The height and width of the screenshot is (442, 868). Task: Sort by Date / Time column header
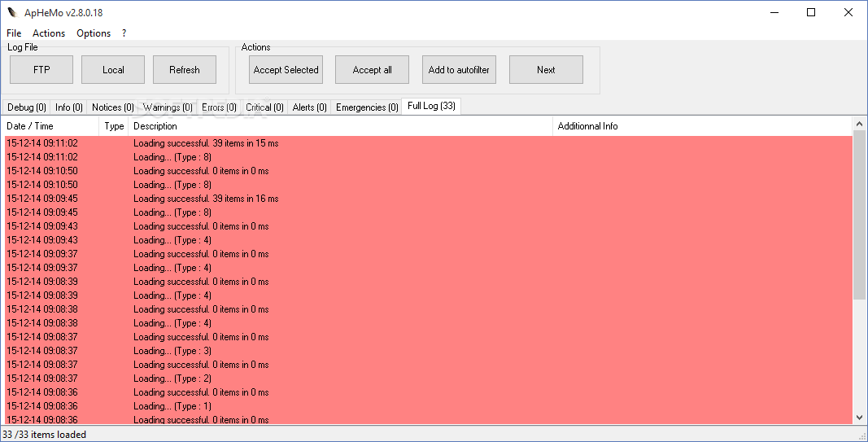tap(51, 126)
